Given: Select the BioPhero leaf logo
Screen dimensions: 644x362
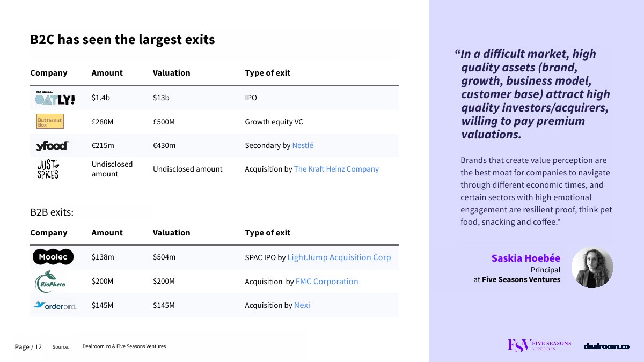Looking at the screenshot, I should tap(50, 282).
